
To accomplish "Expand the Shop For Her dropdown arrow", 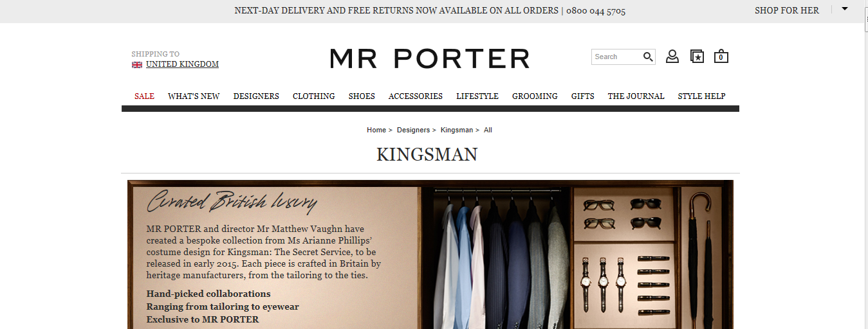I will pos(845,8).
